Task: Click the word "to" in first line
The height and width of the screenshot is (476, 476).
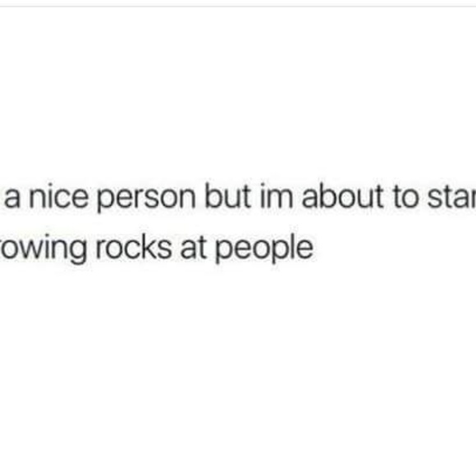Action: [405, 197]
